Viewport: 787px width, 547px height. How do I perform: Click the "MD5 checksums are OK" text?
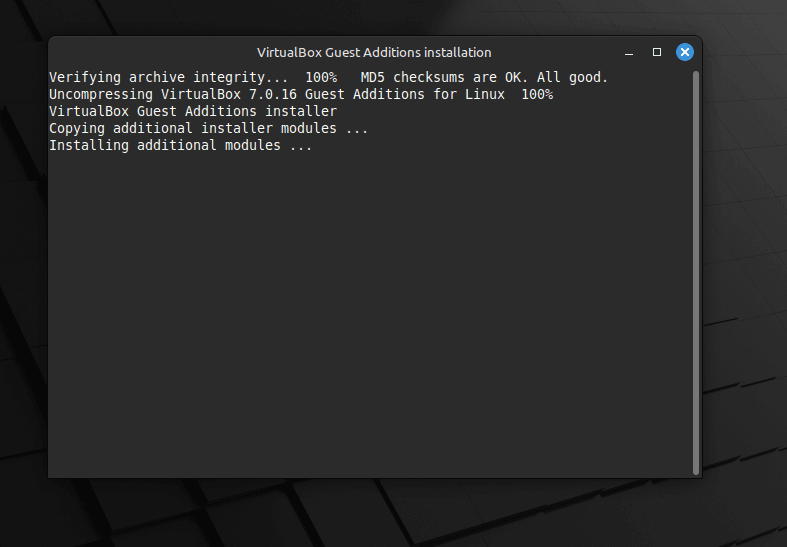pos(443,77)
